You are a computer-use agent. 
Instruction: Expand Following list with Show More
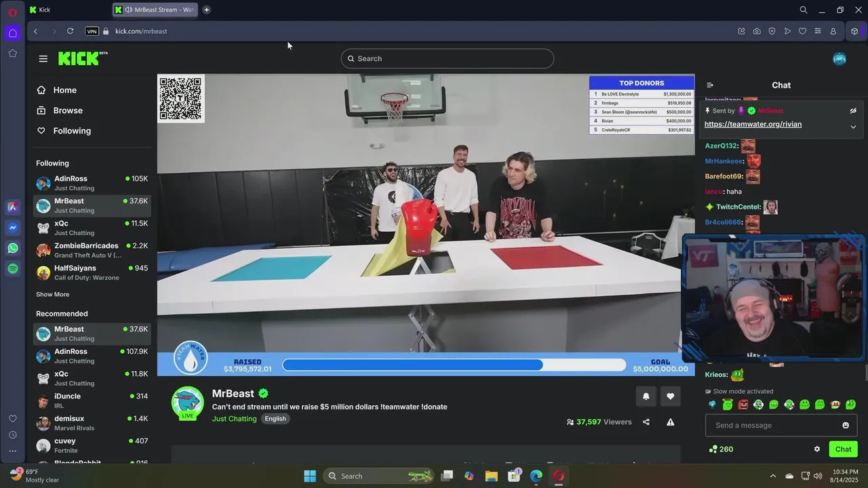coord(52,294)
